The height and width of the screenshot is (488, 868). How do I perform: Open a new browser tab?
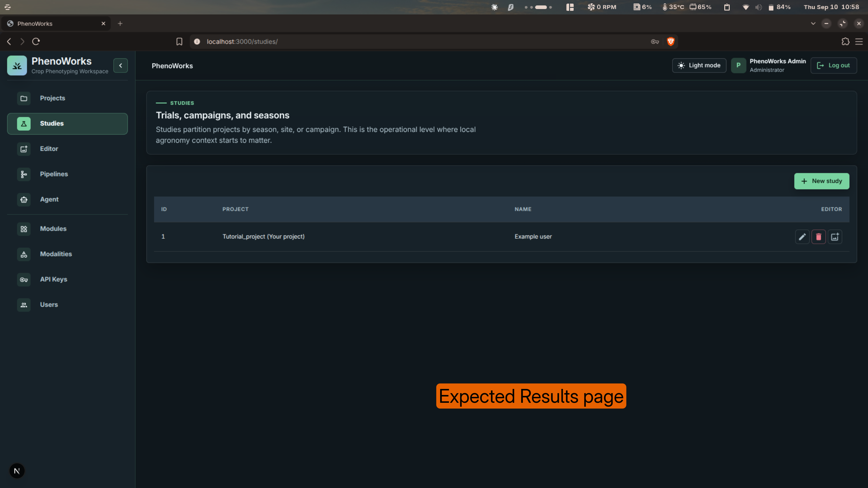(x=120, y=23)
